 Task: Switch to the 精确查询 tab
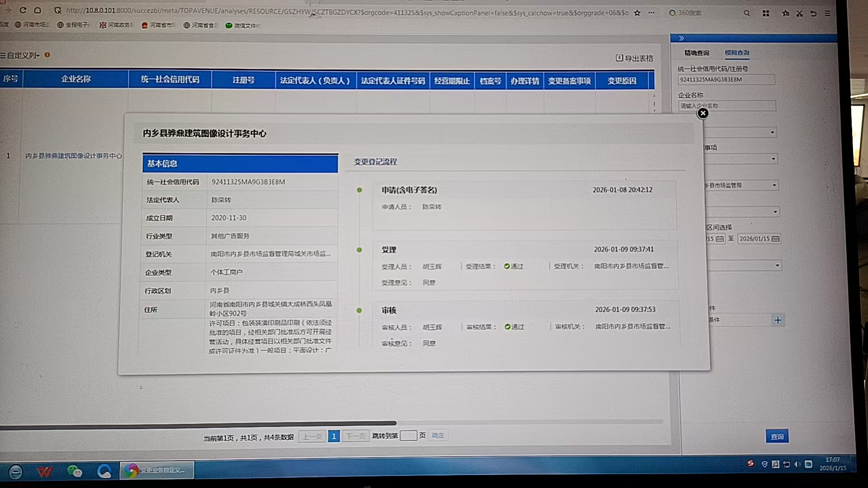pyautogui.click(x=696, y=52)
